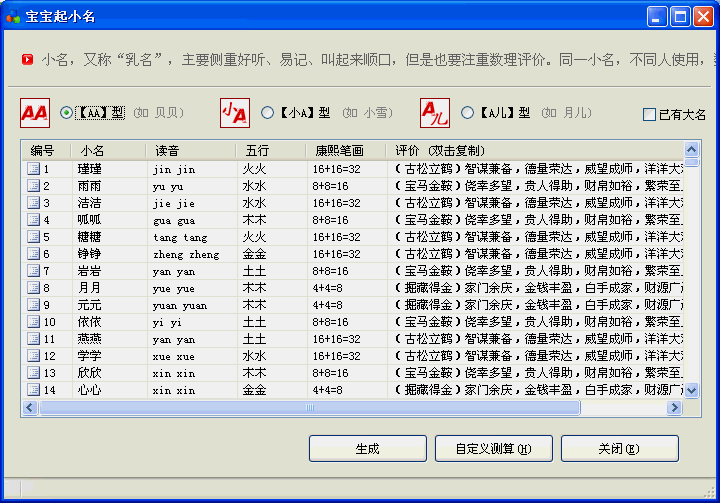Click the vertical scrollbar up arrow

point(692,149)
